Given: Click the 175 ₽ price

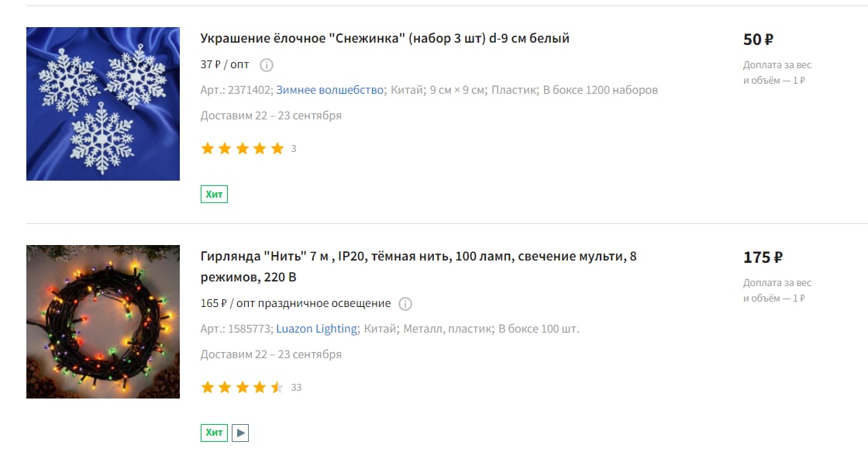Looking at the screenshot, I should click(x=763, y=257).
